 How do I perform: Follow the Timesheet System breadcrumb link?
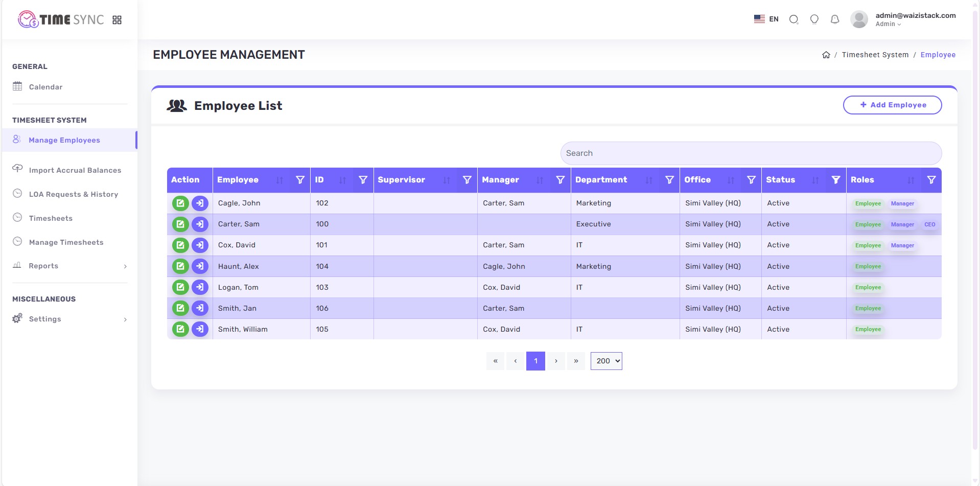click(x=875, y=55)
